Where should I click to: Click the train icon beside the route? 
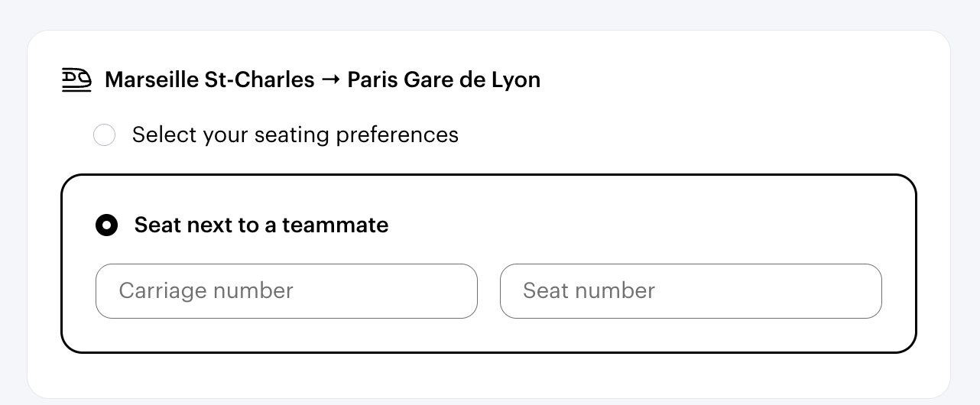tap(76, 79)
